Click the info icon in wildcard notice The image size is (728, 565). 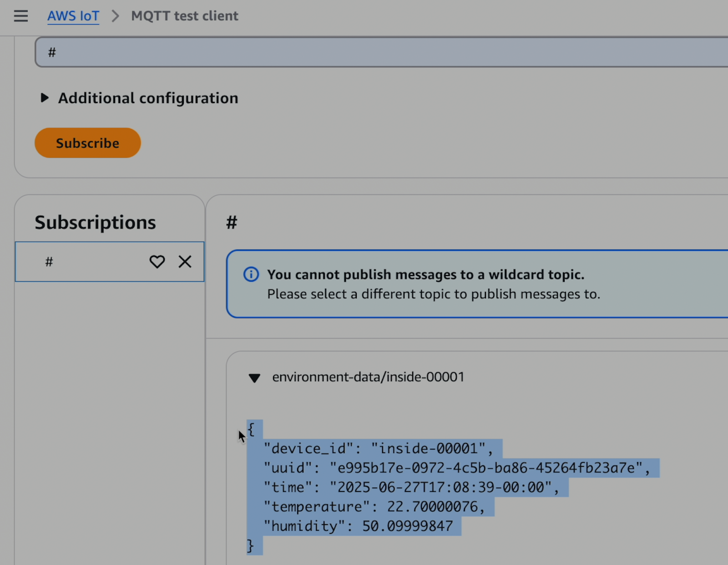(251, 275)
